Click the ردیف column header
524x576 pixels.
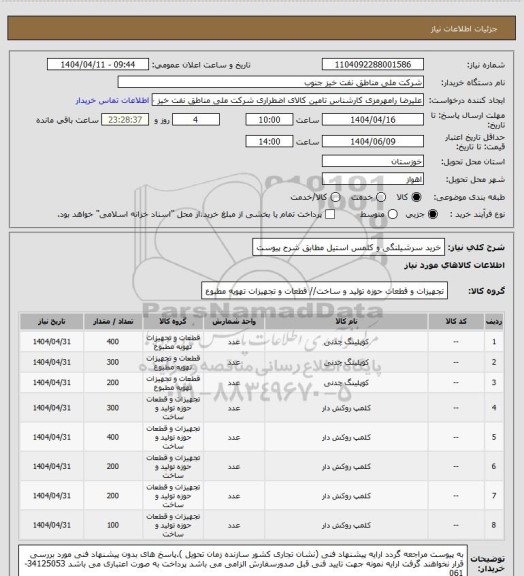pos(494,321)
